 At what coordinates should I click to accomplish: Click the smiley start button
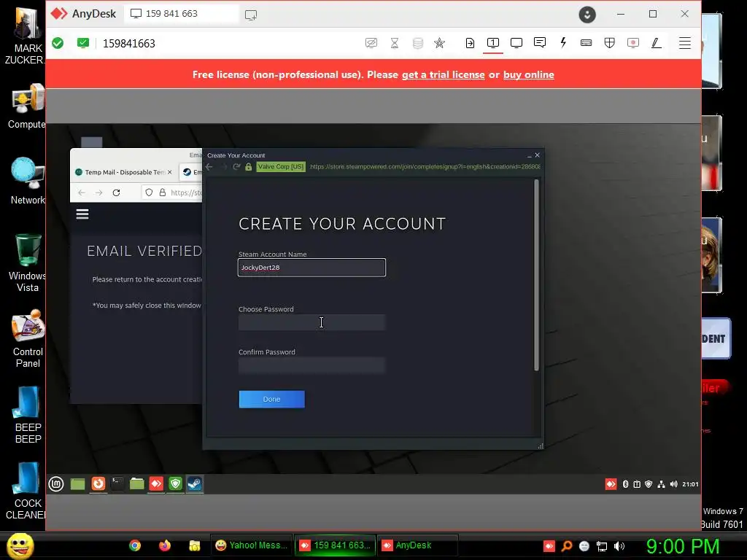[20, 545]
